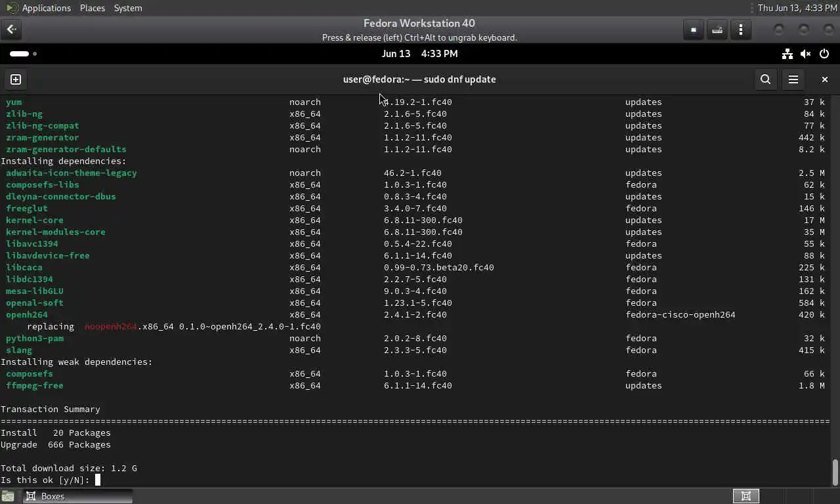
Task: Click the guest power icon
Action: [824, 54]
